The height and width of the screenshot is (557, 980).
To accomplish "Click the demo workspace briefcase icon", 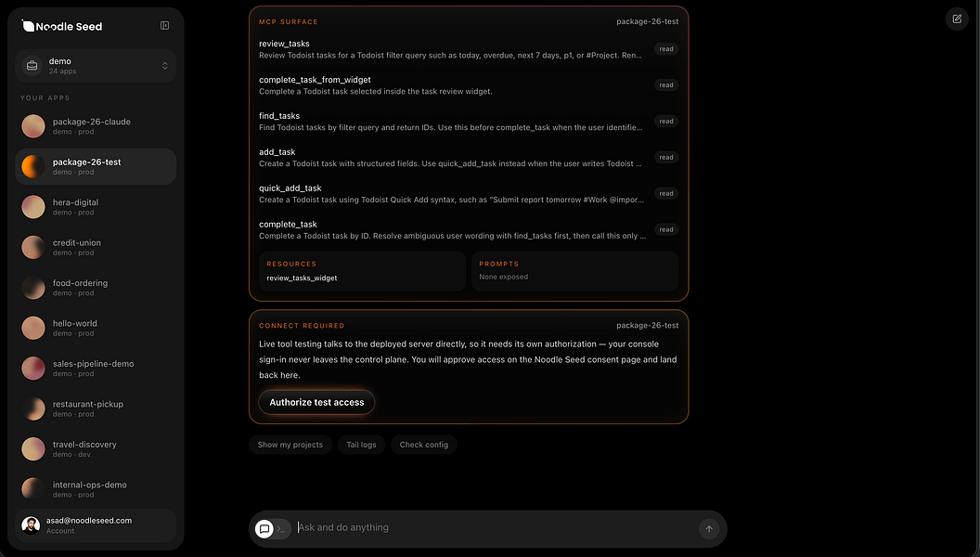I will [x=32, y=65].
